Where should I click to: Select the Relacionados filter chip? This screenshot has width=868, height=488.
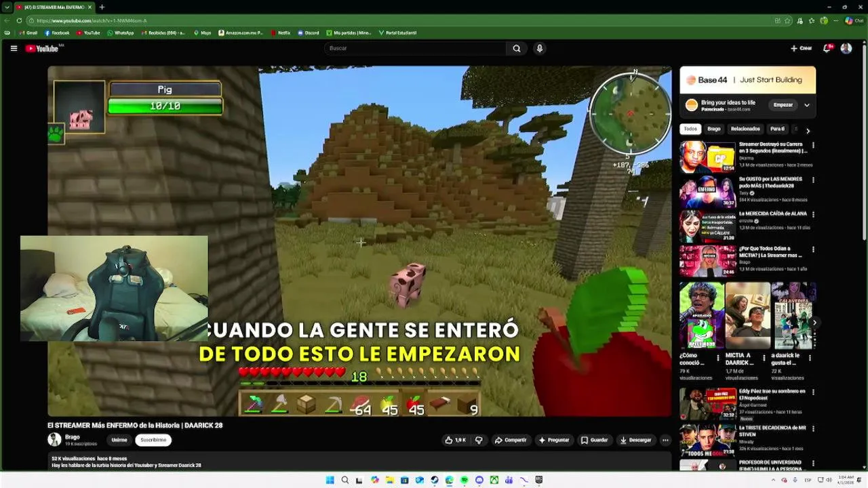click(x=745, y=129)
